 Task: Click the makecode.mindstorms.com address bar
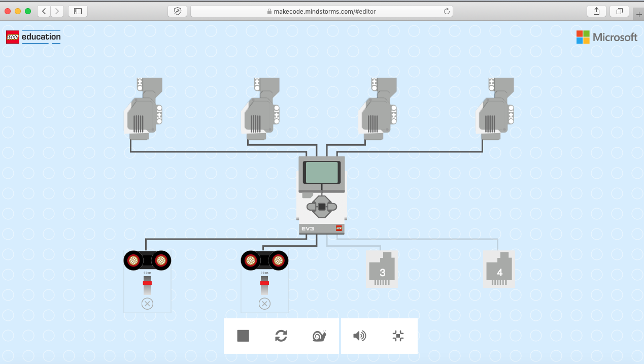pos(321,11)
